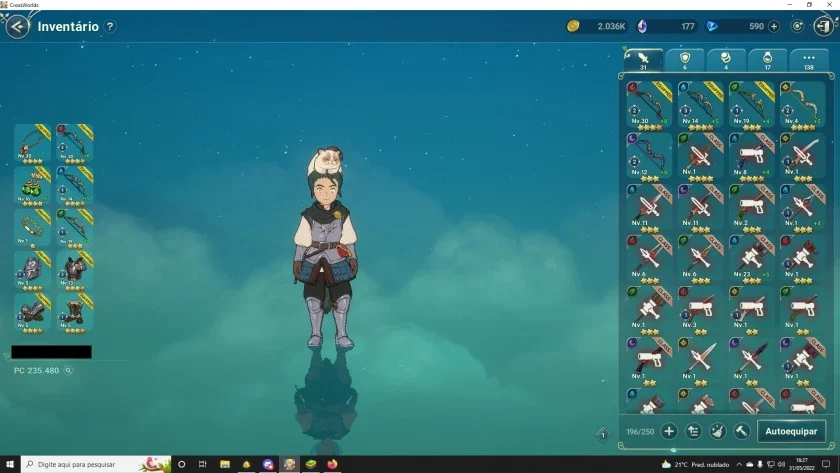Click equipped necklace slot Nv.30 on left
The width and height of the screenshot is (840, 473).
[32, 143]
